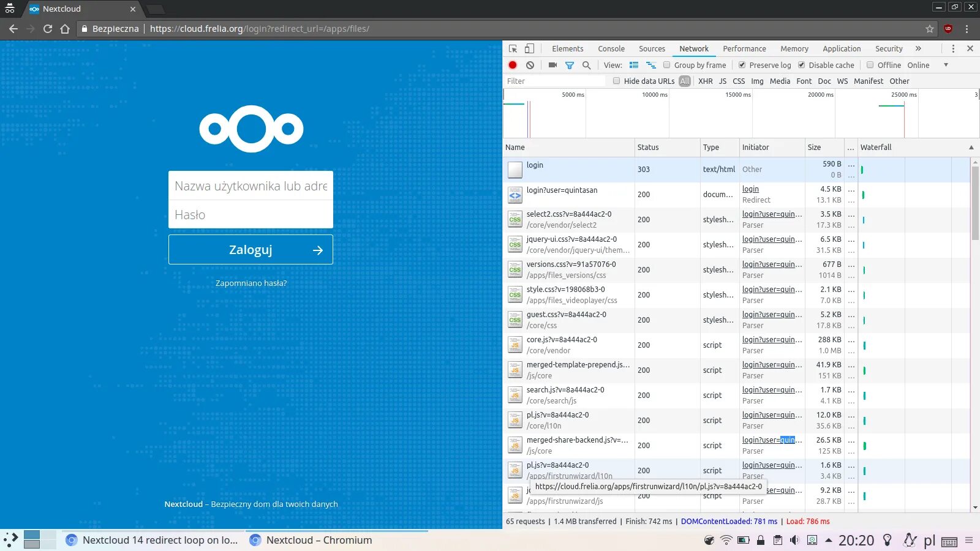Switch to the Console tab
This screenshot has height=551, width=980.
click(x=611, y=48)
